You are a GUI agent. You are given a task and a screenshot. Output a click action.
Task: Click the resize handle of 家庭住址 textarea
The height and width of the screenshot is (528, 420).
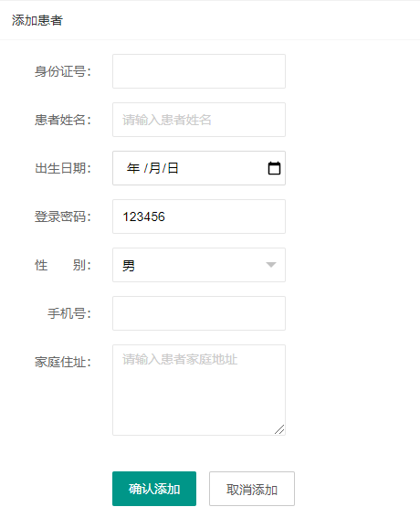pyautogui.click(x=279, y=429)
